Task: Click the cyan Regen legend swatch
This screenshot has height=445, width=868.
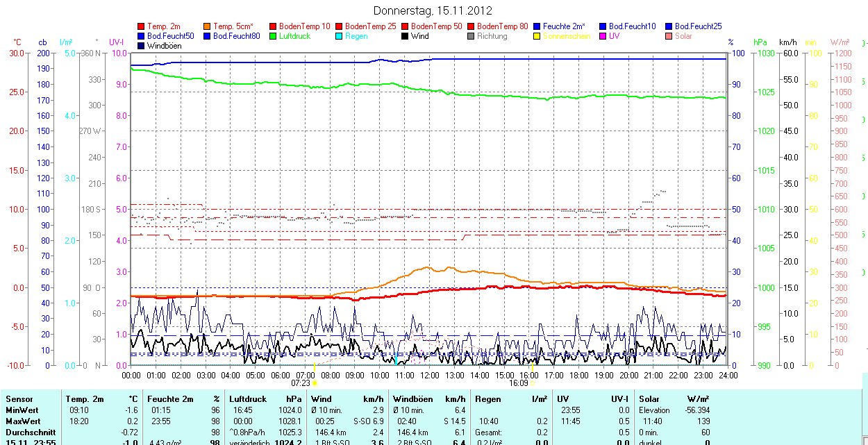Action: tap(340, 36)
